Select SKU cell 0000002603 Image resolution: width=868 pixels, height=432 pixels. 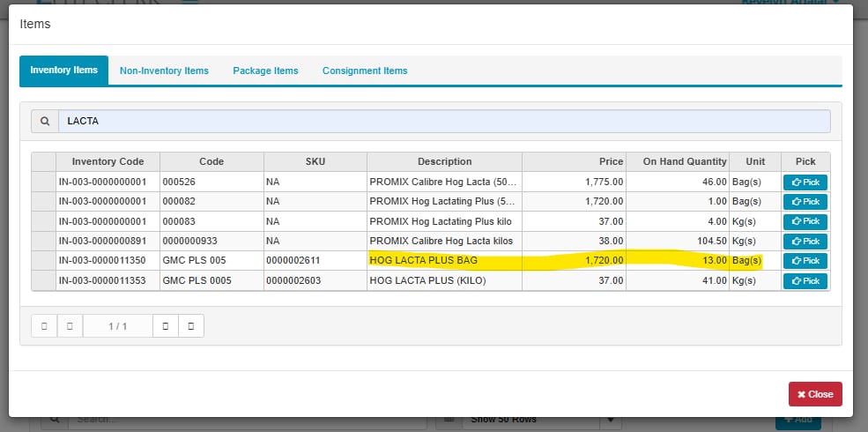[x=315, y=280]
